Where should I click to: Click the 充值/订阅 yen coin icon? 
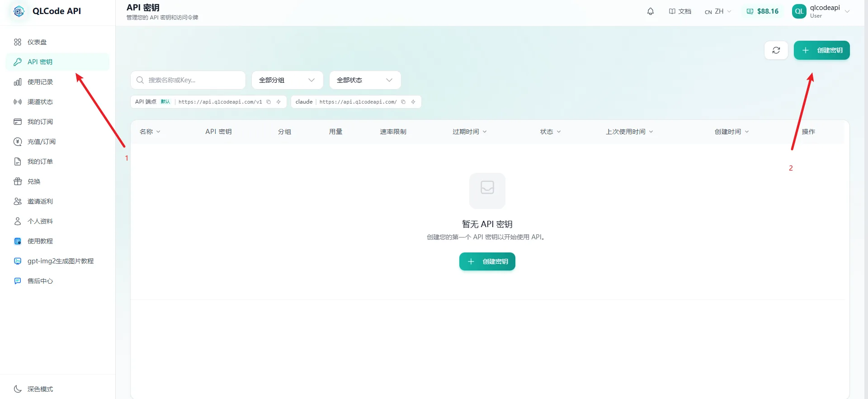click(18, 142)
